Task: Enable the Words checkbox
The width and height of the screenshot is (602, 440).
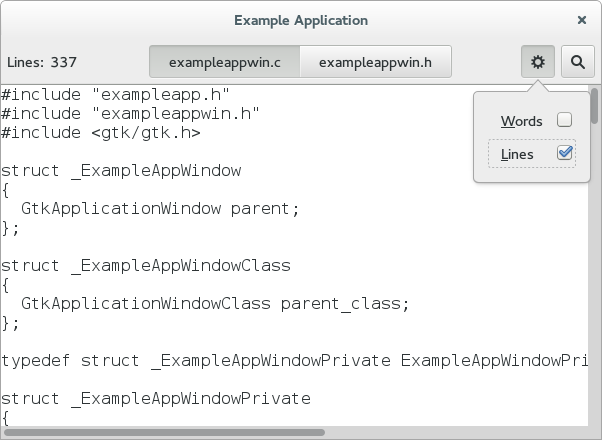Action: pos(564,121)
